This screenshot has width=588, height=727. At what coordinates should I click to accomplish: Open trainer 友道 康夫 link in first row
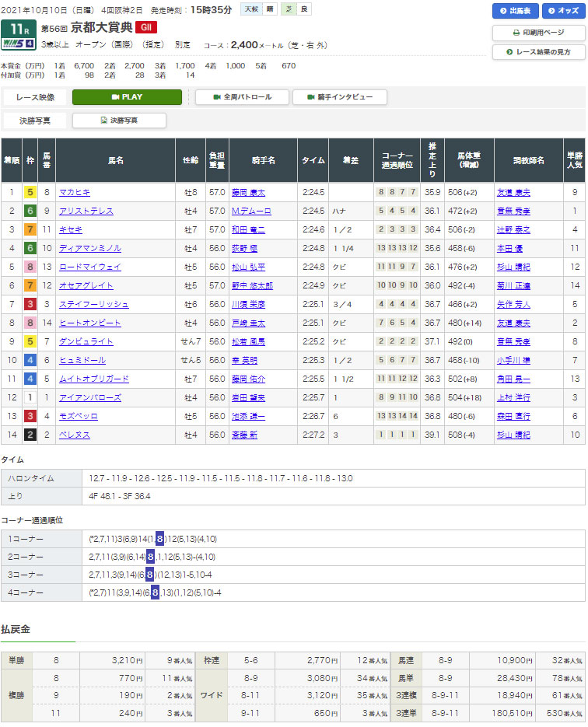[513, 192]
